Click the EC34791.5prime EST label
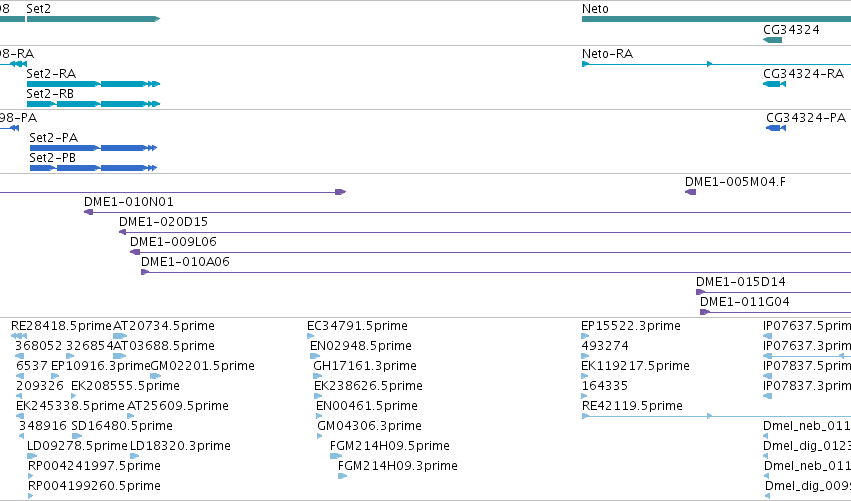Image resolution: width=851 pixels, height=501 pixels. (x=357, y=326)
